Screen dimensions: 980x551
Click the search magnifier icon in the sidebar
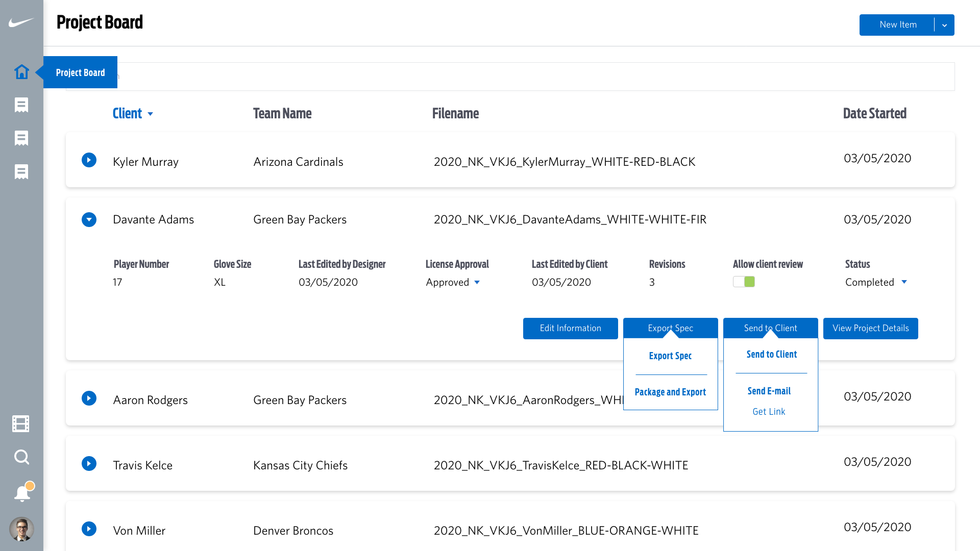pyautogui.click(x=21, y=457)
